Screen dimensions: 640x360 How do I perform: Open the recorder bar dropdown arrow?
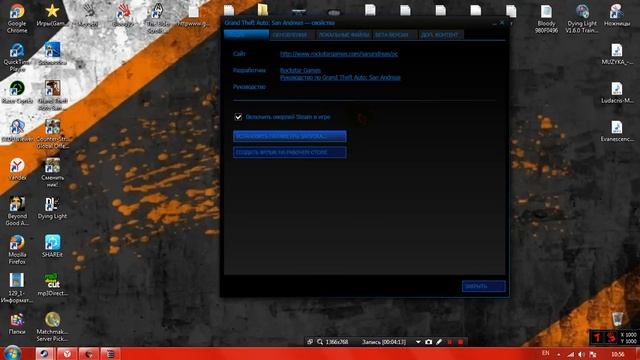(418, 342)
